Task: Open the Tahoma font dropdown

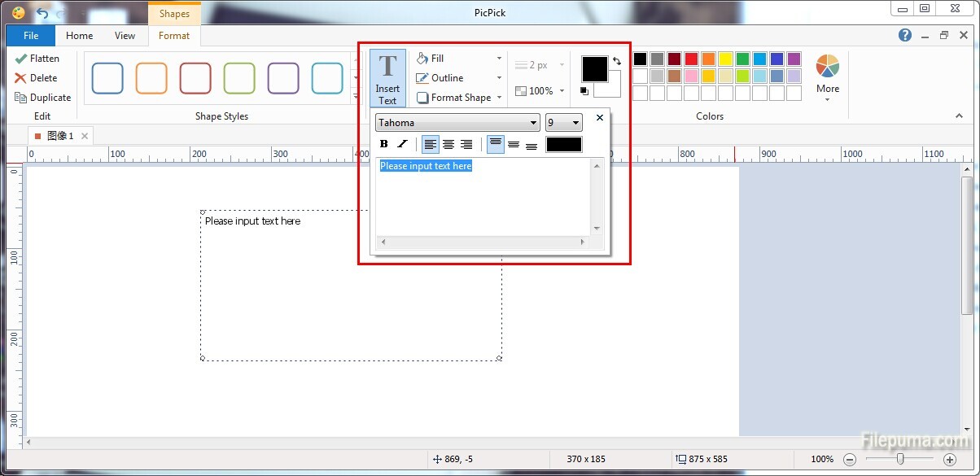Action: (x=457, y=123)
